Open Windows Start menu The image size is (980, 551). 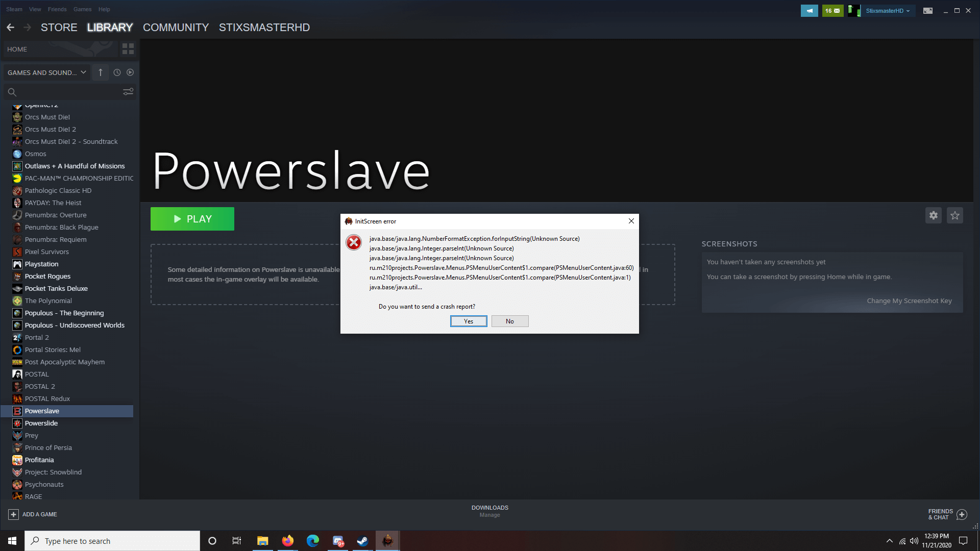pos(12,541)
